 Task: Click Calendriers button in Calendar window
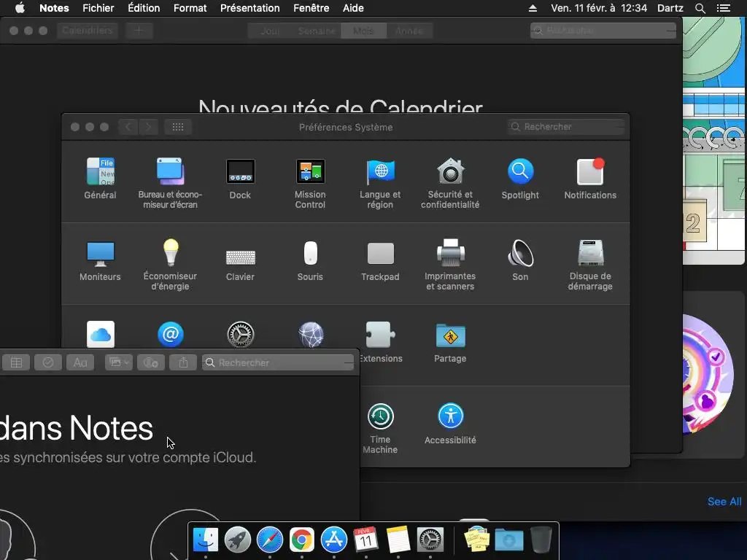tap(88, 31)
